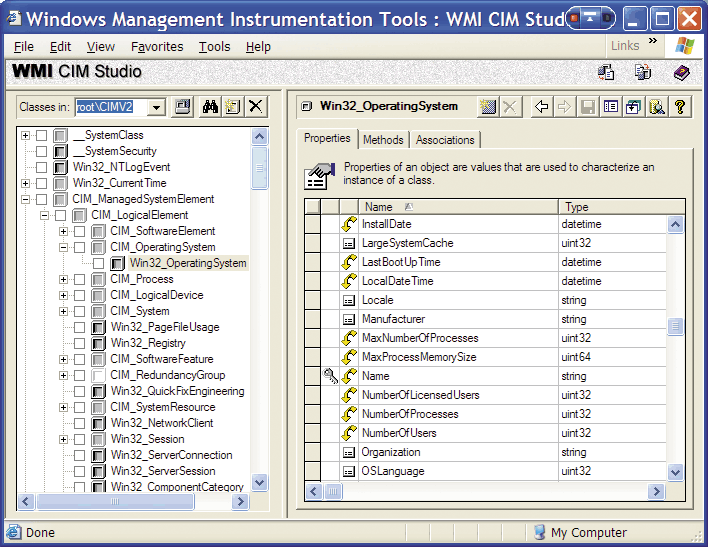The image size is (708, 547).
Task: Click the key icon on Name row
Action: tap(331, 376)
